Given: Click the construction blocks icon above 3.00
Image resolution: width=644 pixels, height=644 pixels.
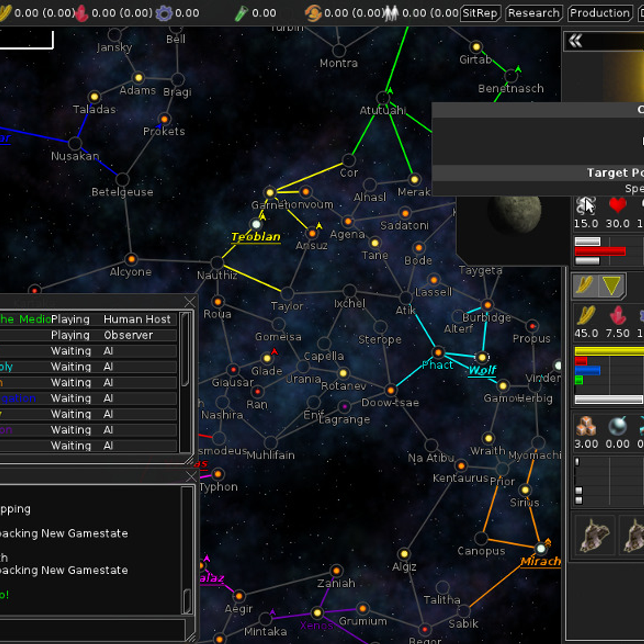Looking at the screenshot, I should tap(586, 426).
